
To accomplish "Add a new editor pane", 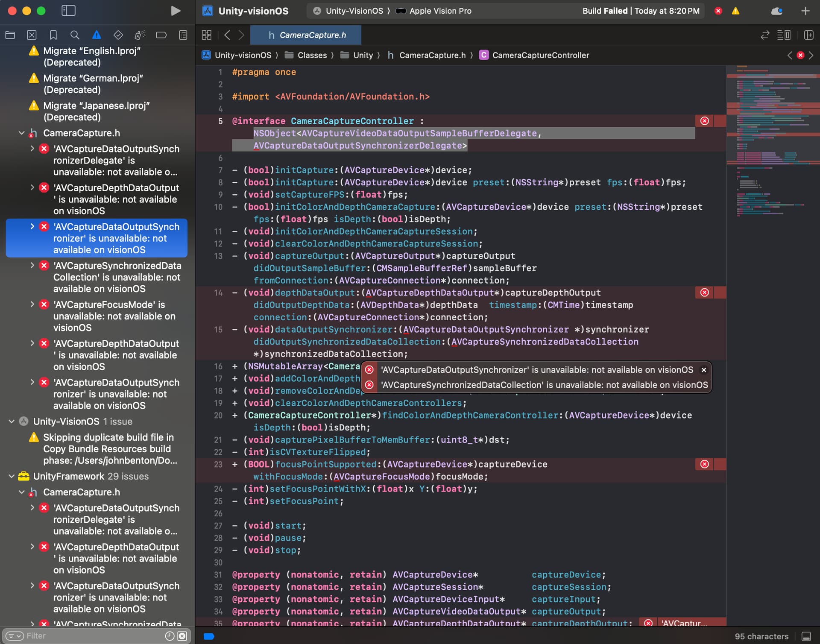I will pos(809,35).
